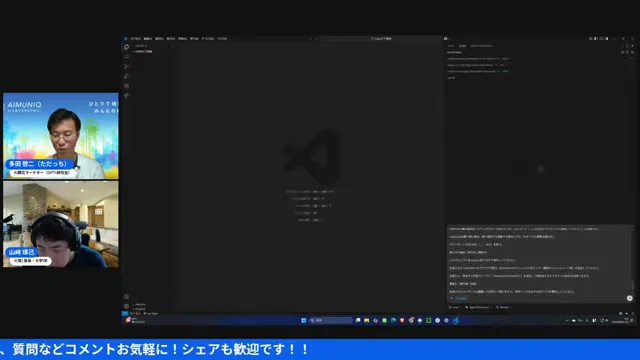Open the Chrome icon in the taskbar
This screenshot has width=640, height=360.
[x=411, y=320]
